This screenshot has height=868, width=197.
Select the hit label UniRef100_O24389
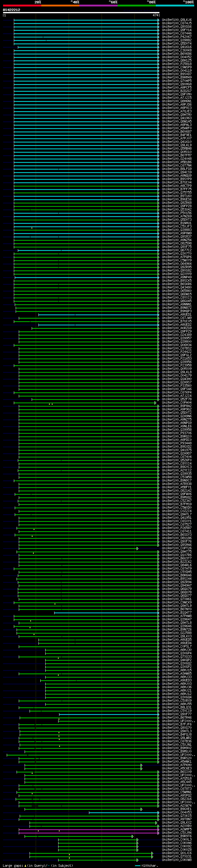tap(176, 335)
